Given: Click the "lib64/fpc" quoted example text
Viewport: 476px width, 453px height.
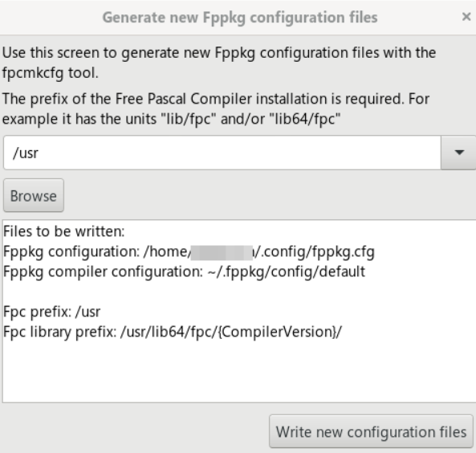Looking at the screenshot, I should pyautogui.click(x=305, y=119).
